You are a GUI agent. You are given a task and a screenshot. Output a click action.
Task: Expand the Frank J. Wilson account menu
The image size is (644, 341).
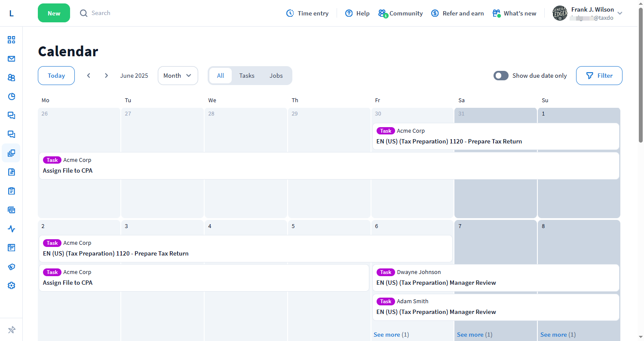click(x=619, y=13)
